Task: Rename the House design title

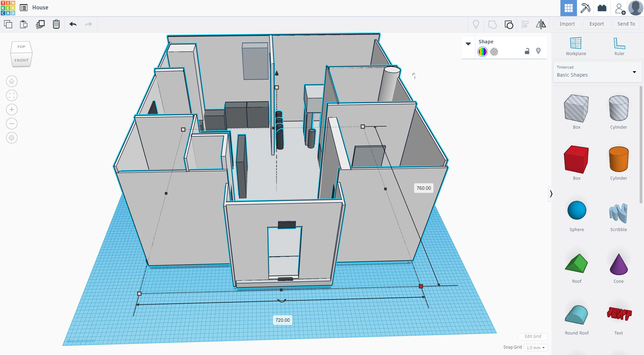Action: pyautogui.click(x=40, y=7)
